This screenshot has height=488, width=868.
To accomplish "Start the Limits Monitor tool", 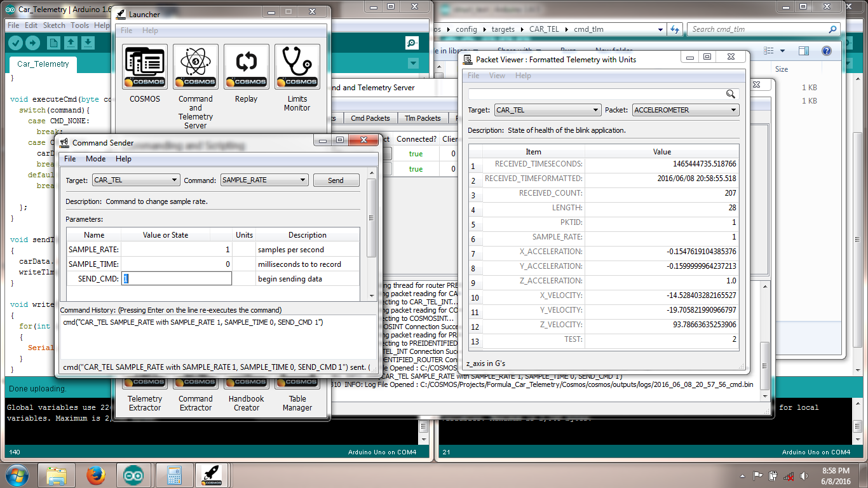I will click(x=297, y=66).
